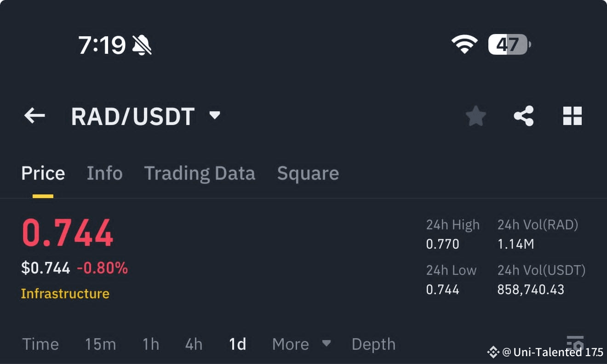Image resolution: width=607 pixels, height=364 pixels.
Task: Select the 1d candle interval
Action: 237,344
